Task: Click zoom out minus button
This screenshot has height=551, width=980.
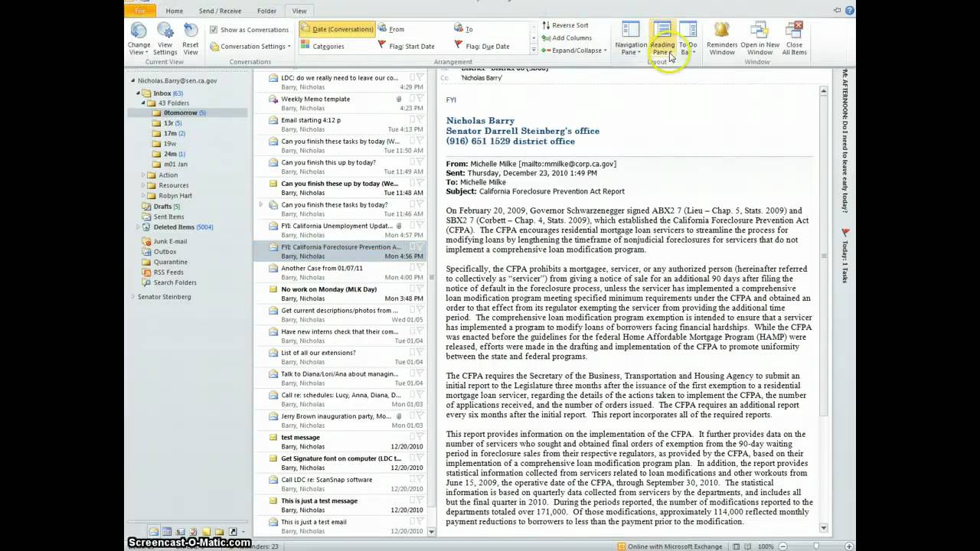Action: tap(781, 546)
